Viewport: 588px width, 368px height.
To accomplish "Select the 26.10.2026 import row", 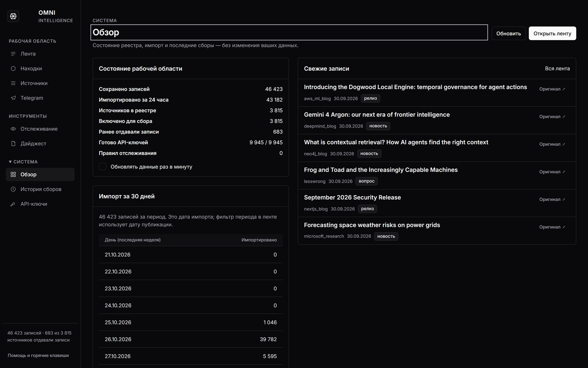I will pyautogui.click(x=191, y=339).
